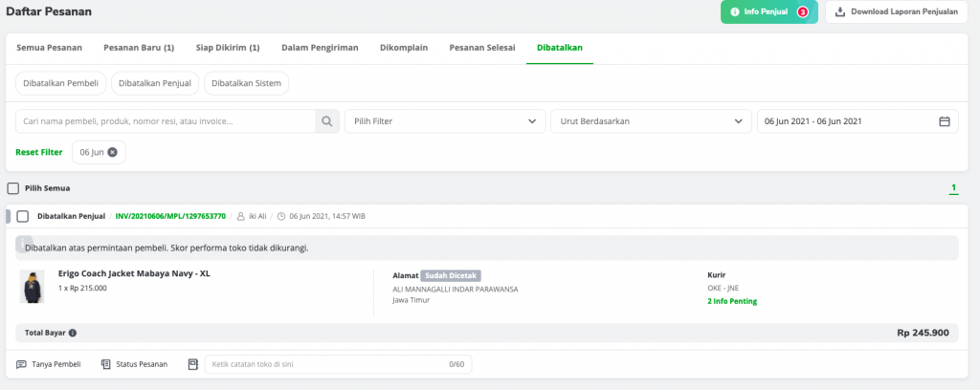
Task: Switch to the Pesanan Baru tab
Action: coord(139,48)
